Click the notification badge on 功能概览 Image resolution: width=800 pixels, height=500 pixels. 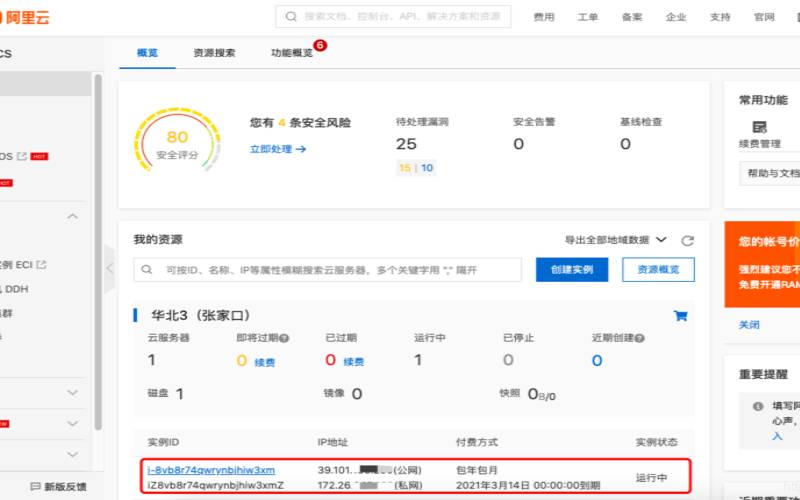pos(320,45)
